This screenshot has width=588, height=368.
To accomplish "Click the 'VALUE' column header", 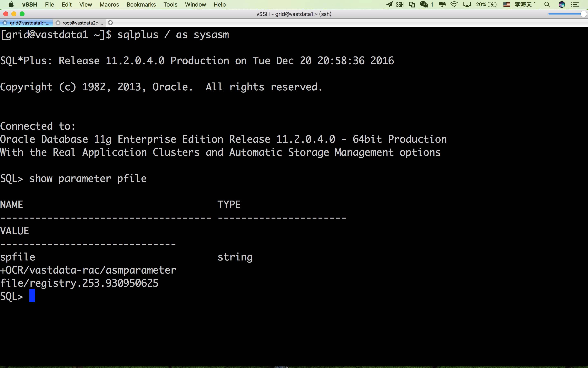I will [14, 231].
